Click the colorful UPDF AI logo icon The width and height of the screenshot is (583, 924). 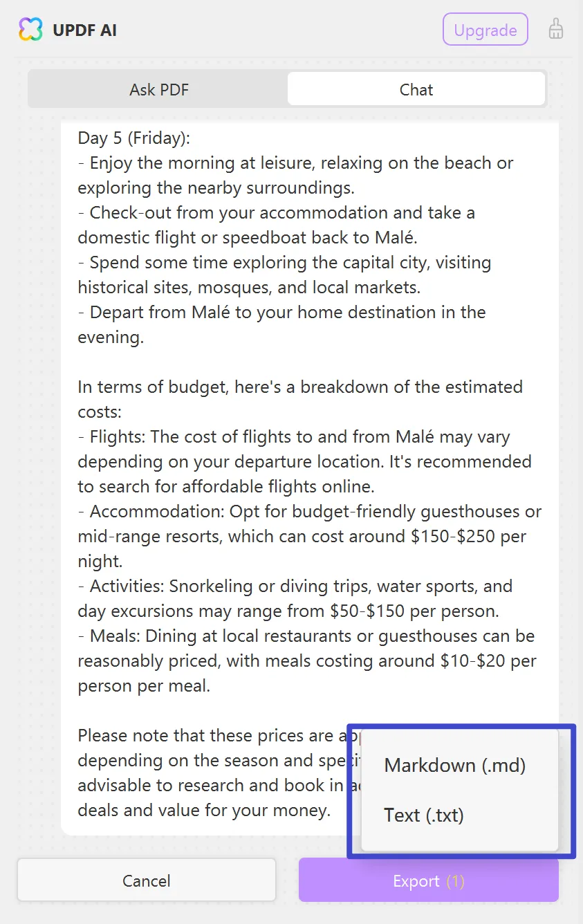click(x=29, y=29)
